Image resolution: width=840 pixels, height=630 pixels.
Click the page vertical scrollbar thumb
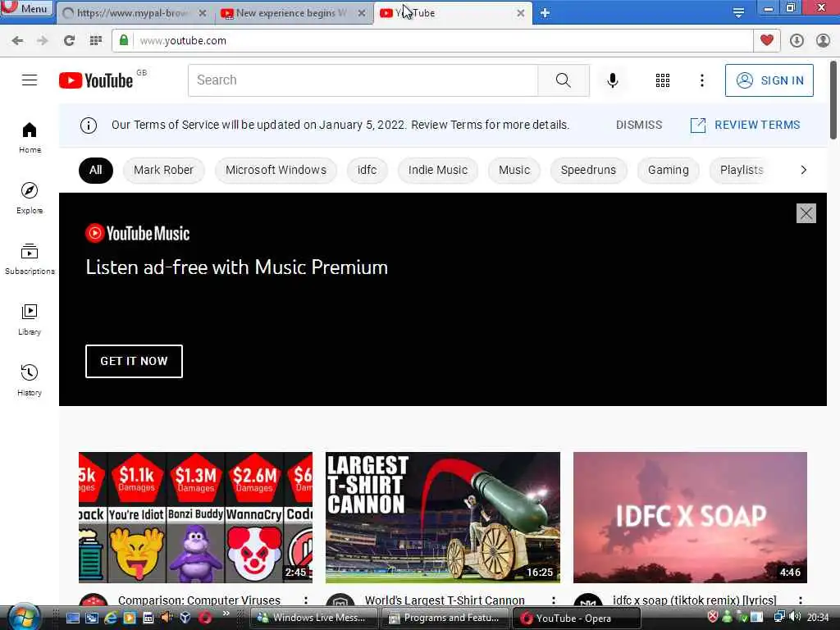tap(833, 99)
